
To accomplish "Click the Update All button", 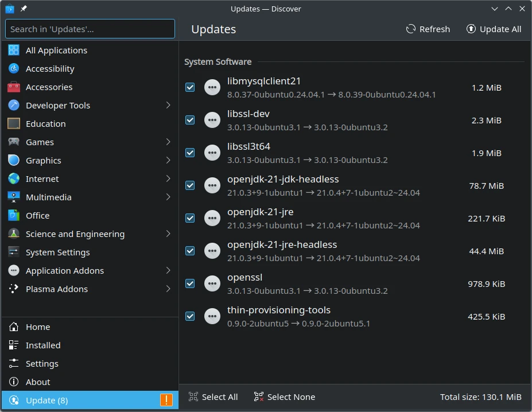I will coord(494,29).
